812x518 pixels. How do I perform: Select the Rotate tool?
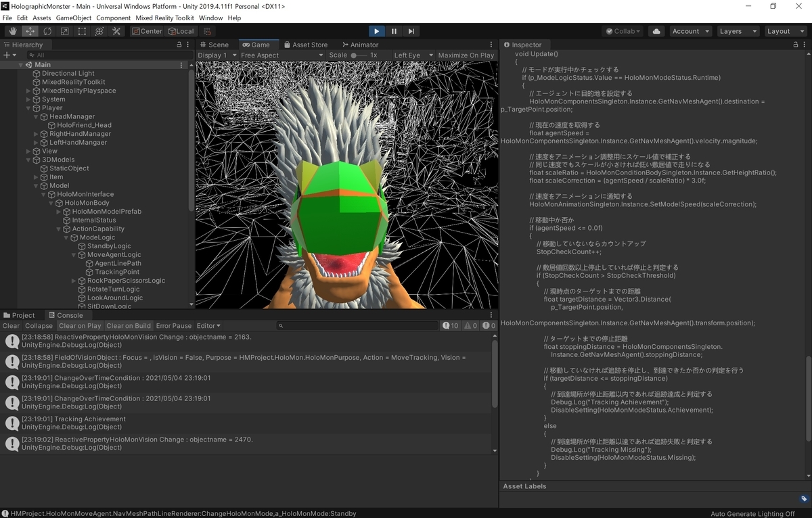pyautogui.click(x=47, y=31)
